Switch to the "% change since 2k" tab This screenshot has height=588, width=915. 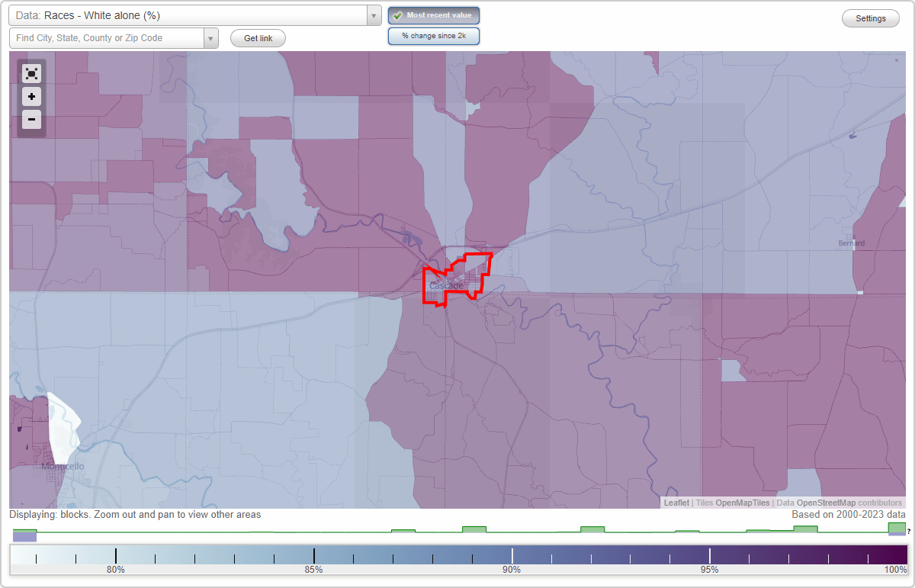pos(434,35)
